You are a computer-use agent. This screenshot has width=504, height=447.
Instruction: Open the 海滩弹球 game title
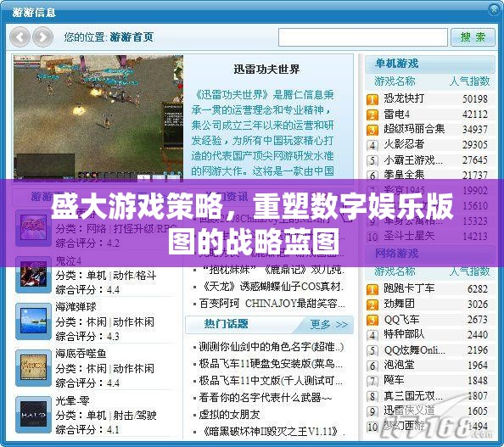tap(76, 307)
